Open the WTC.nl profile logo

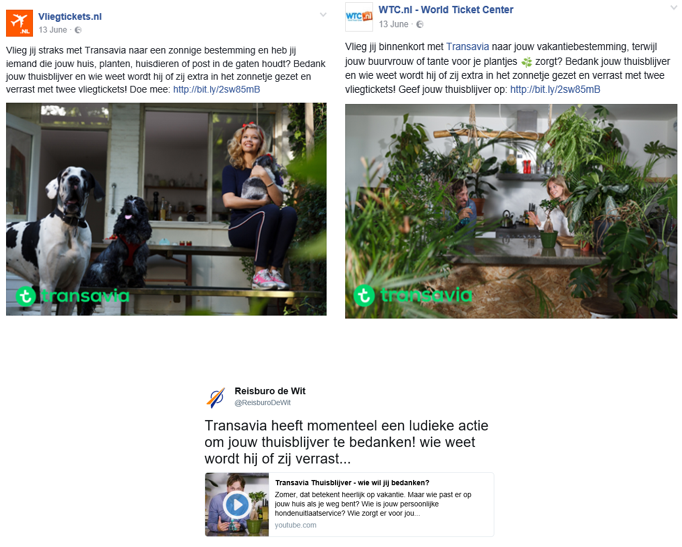point(359,17)
